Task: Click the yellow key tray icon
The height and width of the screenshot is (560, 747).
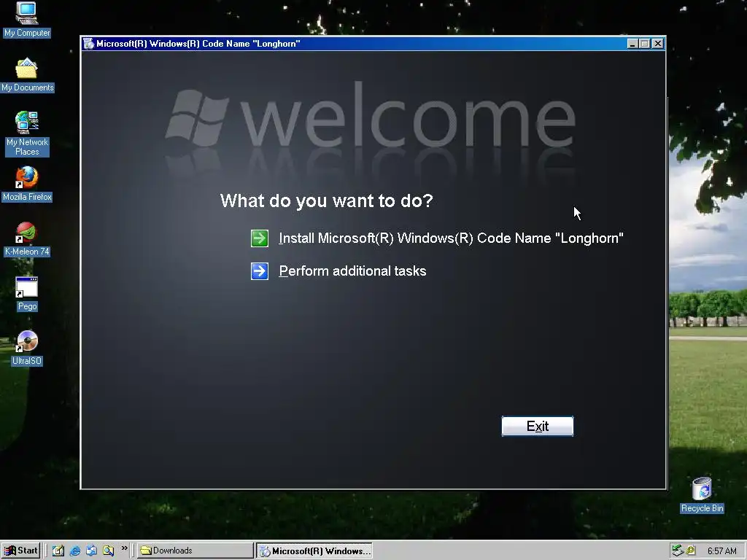Action: tap(690, 551)
